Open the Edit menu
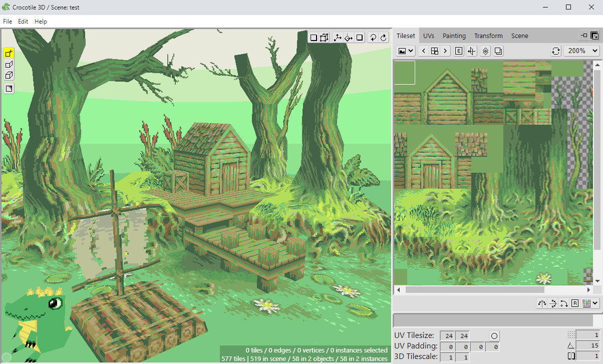 (x=23, y=21)
